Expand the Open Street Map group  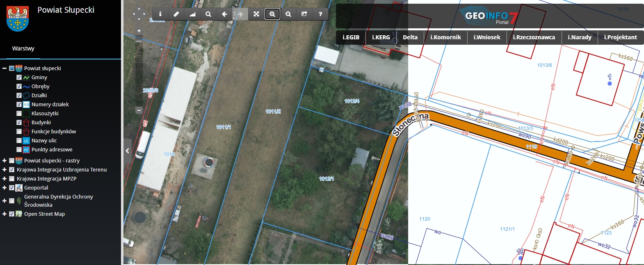[x=5, y=214]
